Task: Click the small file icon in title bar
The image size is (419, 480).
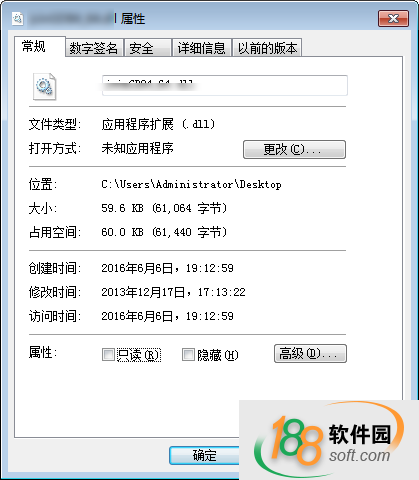Action: click(18, 18)
